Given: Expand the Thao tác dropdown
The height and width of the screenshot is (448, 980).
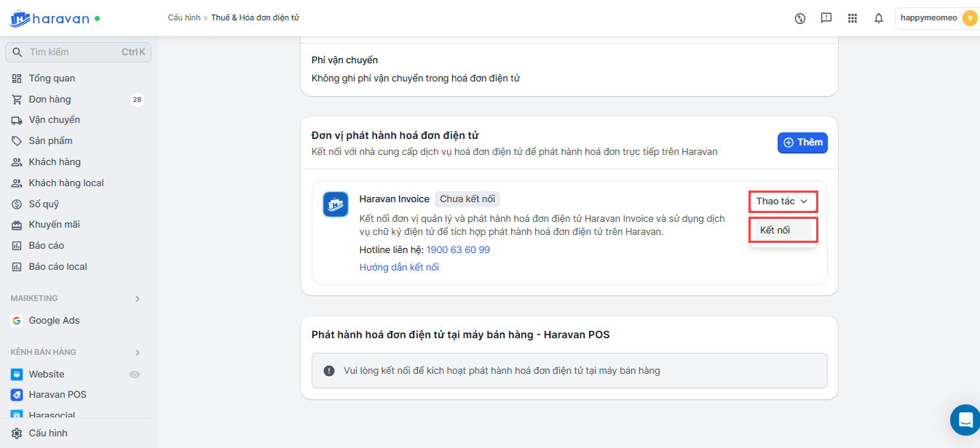Looking at the screenshot, I should 783,201.
